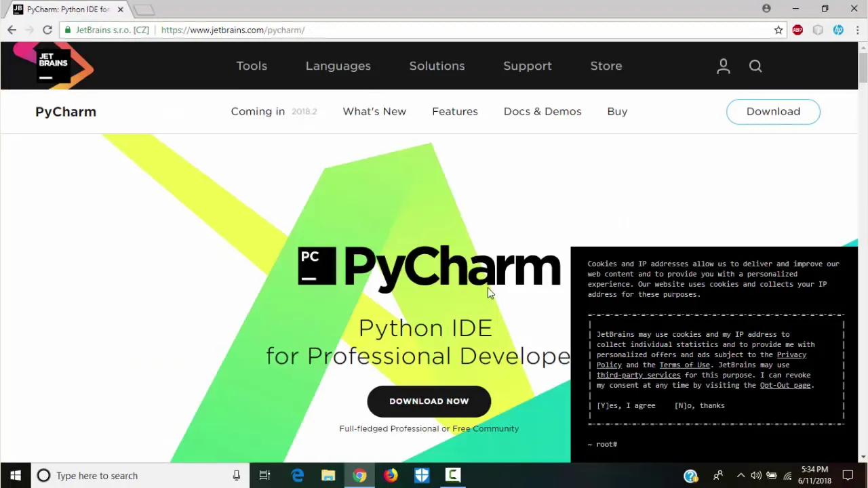The image size is (868, 488).
Task: Open the Buy page
Action: [x=617, y=111]
